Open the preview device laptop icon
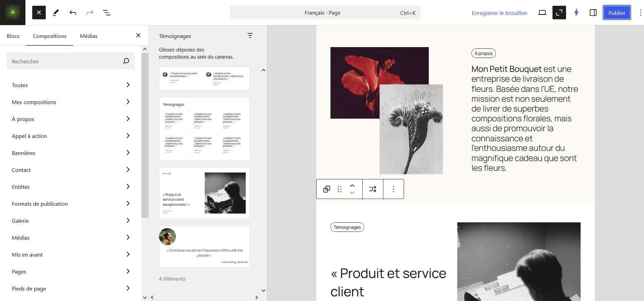Screen dimensions: 644x301 pyautogui.click(x=542, y=13)
